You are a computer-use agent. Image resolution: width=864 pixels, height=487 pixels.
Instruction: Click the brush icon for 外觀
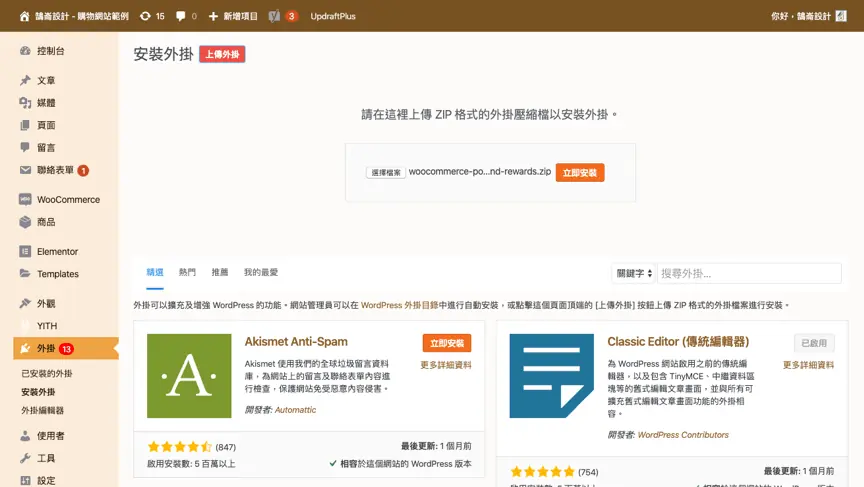click(x=25, y=303)
